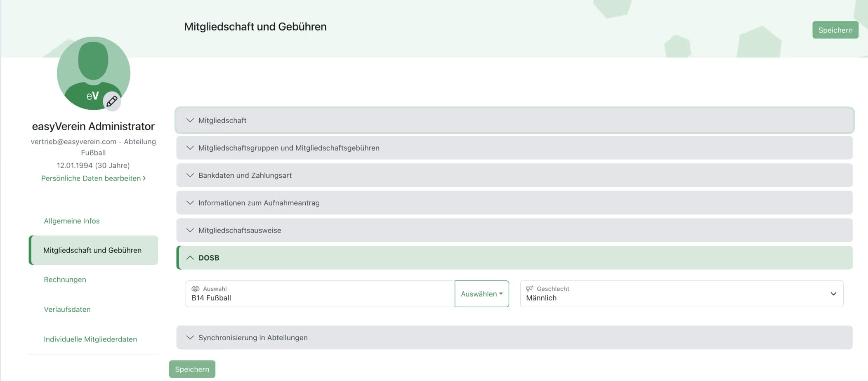Expand Mitgliedschaftsgruppen und Mitgliedschaftsgebühren section
This screenshot has height=381, width=868.
[514, 148]
